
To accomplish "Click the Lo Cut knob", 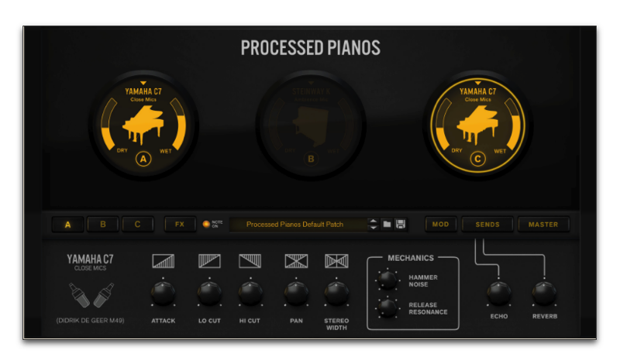I will pos(209,294).
